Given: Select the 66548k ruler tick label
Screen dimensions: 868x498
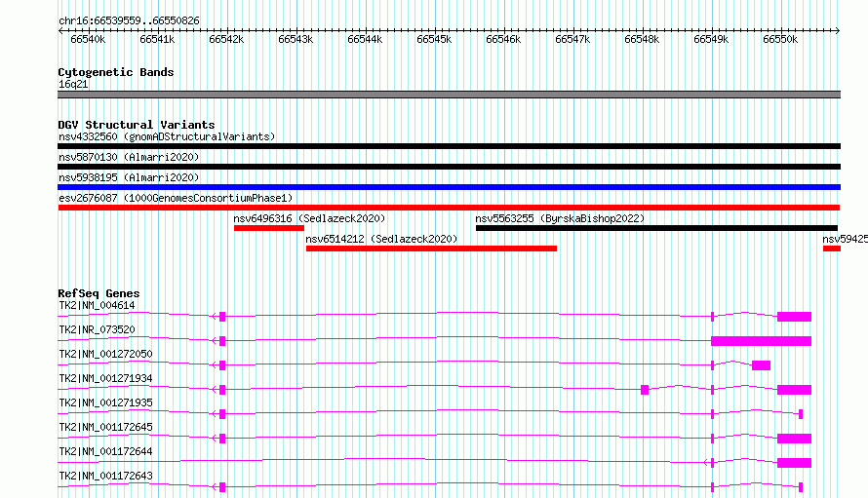Looking at the screenshot, I should pyautogui.click(x=642, y=39).
